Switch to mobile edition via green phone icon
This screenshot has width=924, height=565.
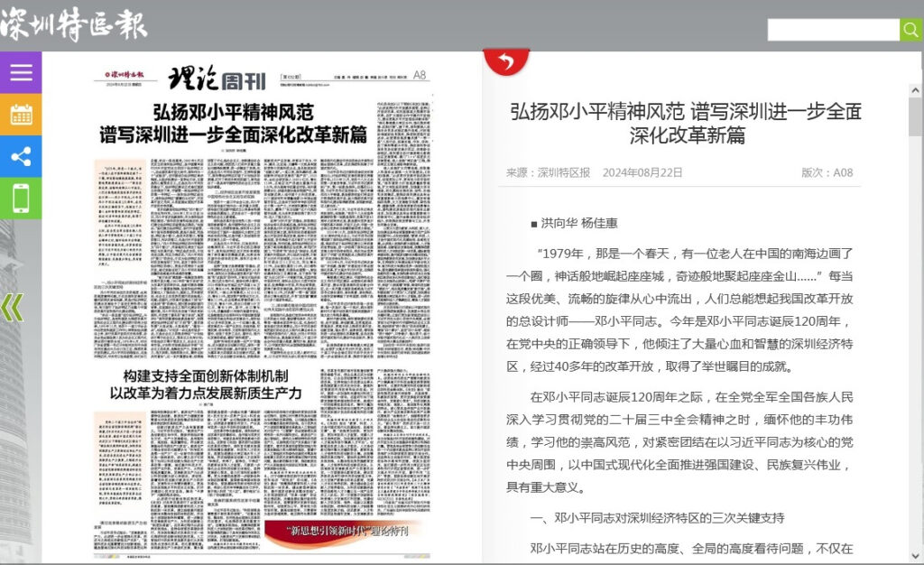pos(21,199)
